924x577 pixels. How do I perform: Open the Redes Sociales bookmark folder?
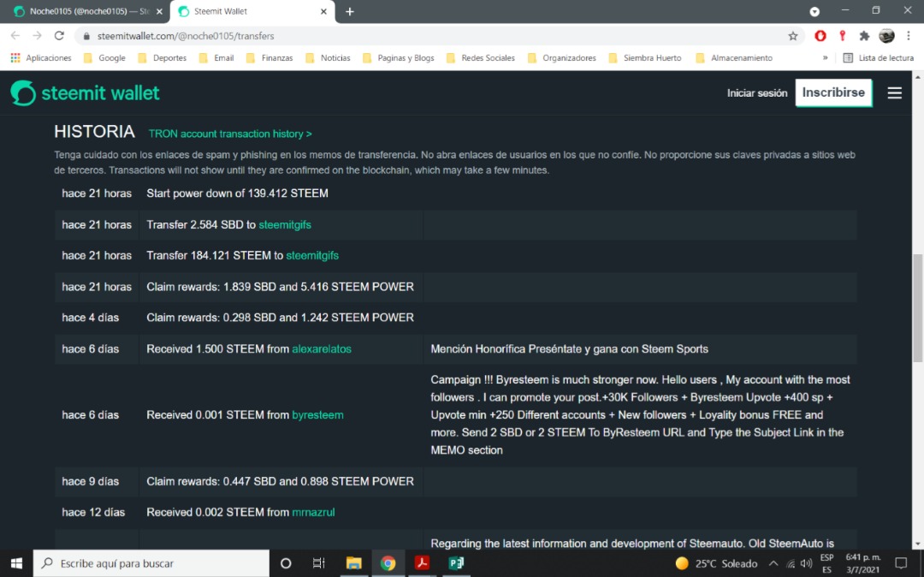pos(480,57)
